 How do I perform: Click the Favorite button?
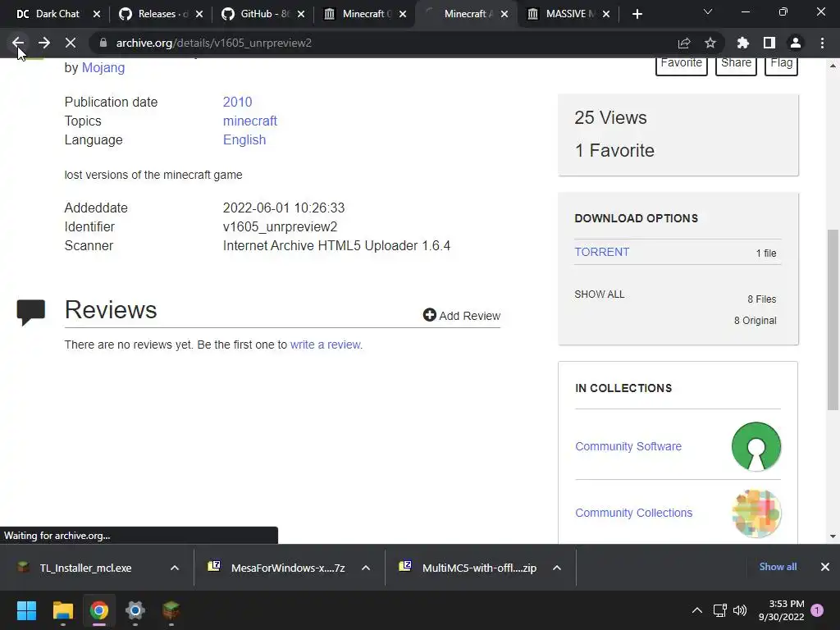pos(682,64)
